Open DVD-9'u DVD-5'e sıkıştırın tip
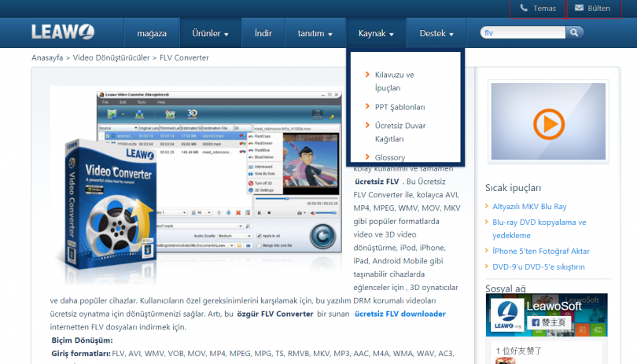 click(538, 267)
